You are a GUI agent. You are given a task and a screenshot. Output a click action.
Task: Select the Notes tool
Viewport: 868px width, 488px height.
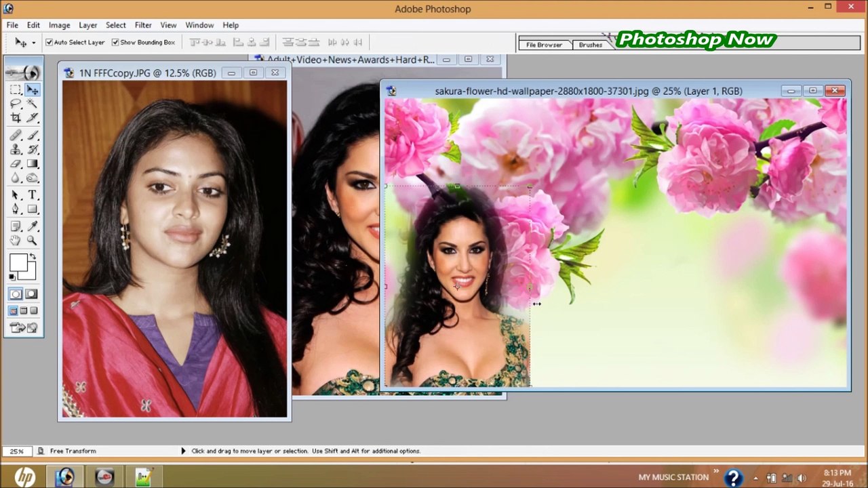tap(16, 226)
